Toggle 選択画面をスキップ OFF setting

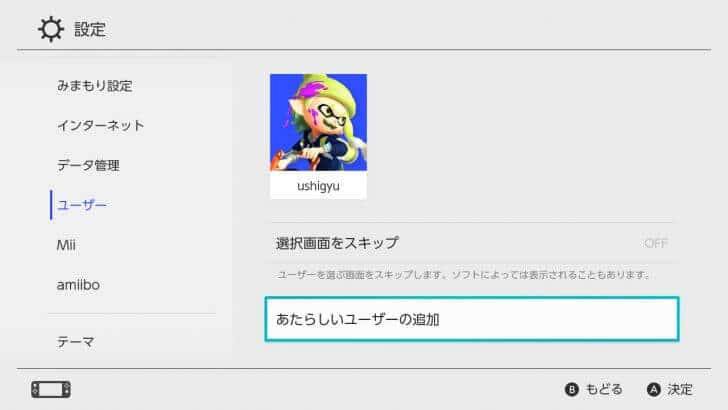pyautogui.click(x=472, y=243)
